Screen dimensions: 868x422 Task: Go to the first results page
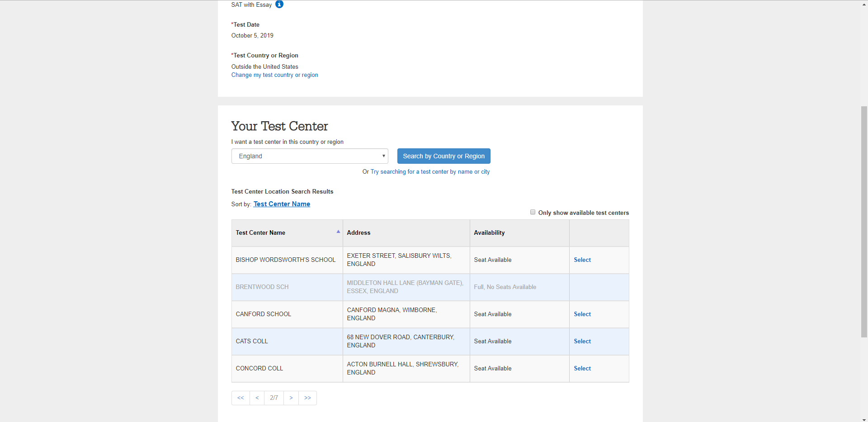coord(241,398)
